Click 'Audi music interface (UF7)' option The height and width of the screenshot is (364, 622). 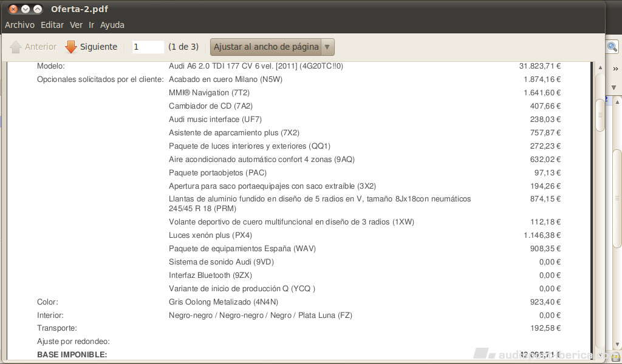[x=216, y=120]
